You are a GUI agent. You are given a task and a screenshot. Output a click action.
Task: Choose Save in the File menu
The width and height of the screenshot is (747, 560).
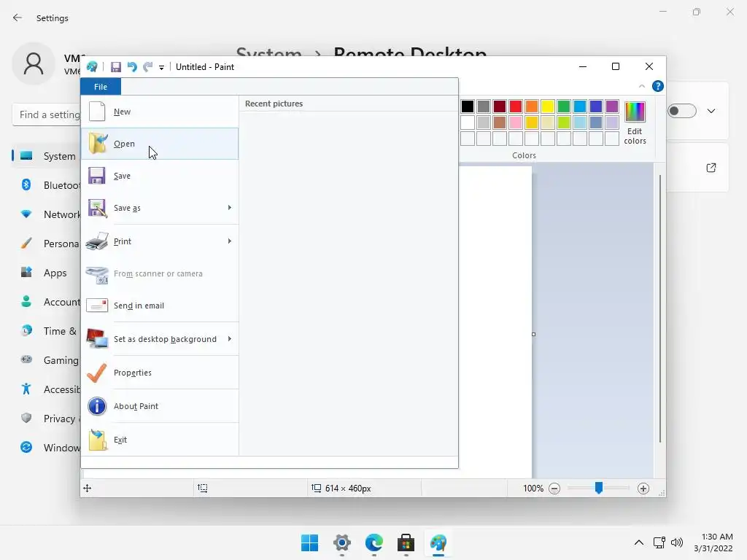[160, 176]
